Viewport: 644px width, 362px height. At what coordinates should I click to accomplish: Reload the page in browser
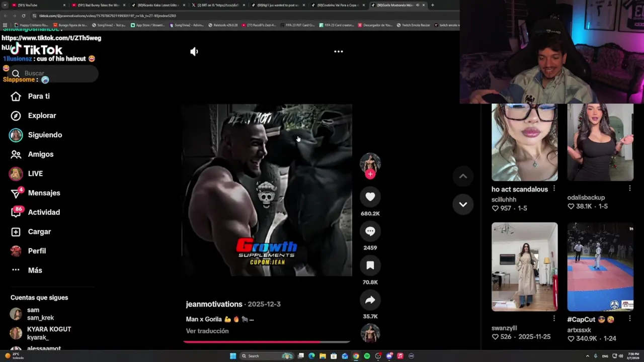point(23,16)
